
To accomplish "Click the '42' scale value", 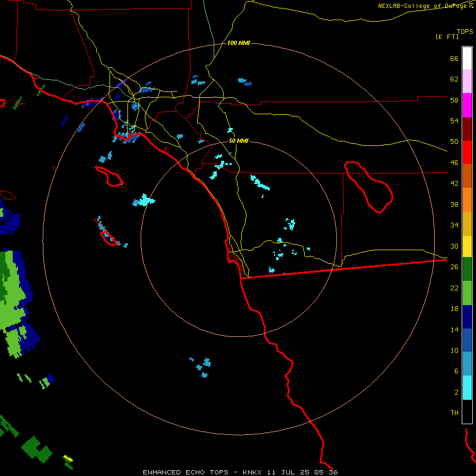I will 454,184.
